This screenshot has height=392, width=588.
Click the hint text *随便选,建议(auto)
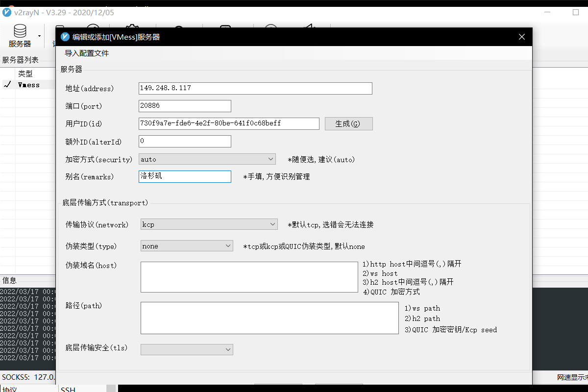coord(321,160)
